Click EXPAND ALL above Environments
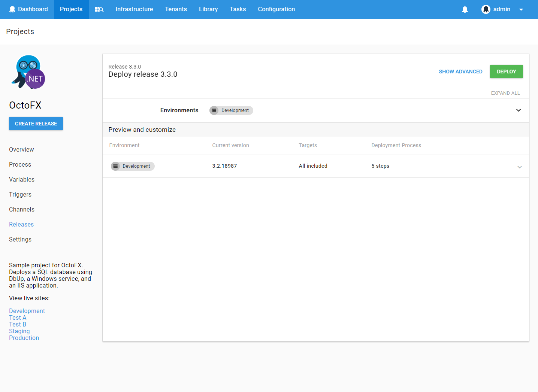The width and height of the screenshot is (538, 392). pyautogui.click(x=505, y=93)
